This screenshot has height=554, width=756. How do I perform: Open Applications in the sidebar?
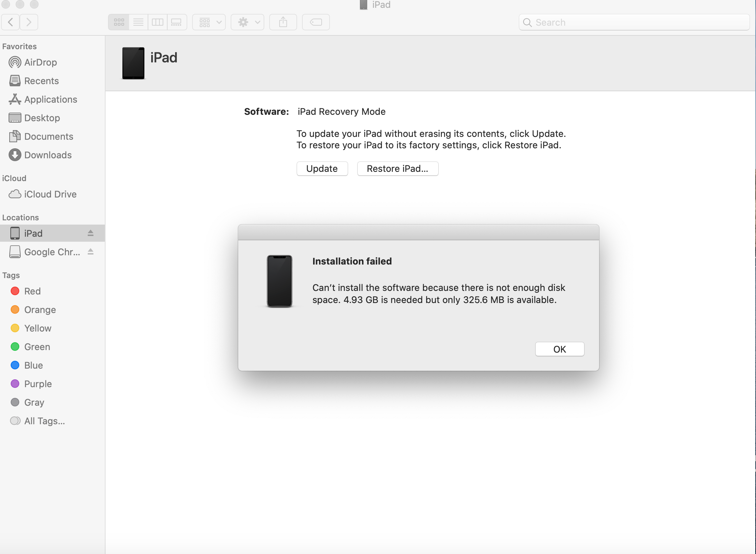(x=50, y=99)
